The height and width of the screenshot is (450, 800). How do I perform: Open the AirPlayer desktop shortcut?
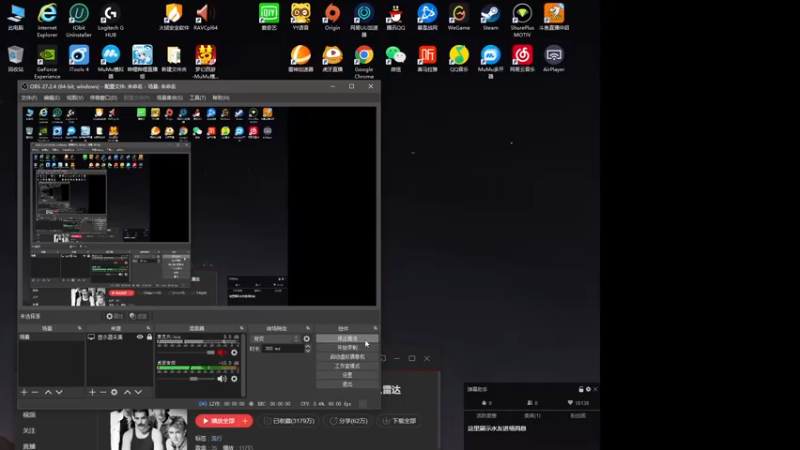pyautogui.click(x=554, y=59)
